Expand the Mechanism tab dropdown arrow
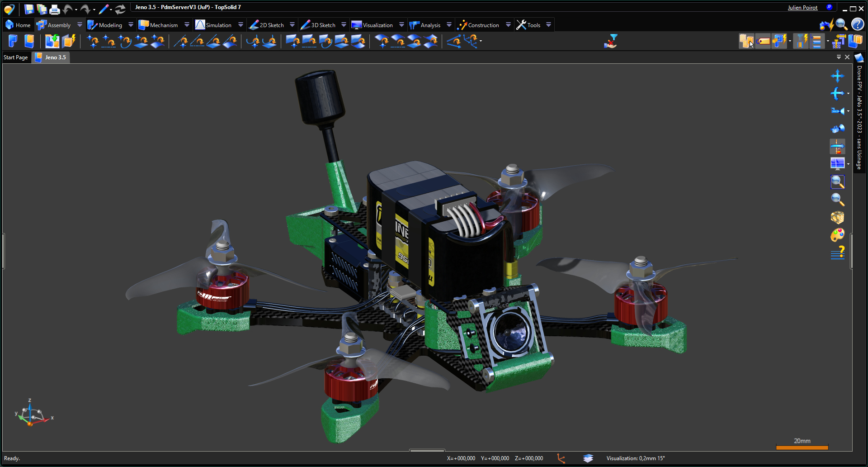The image size is (868, 467). pyautogui.click(x=187, y=25)
